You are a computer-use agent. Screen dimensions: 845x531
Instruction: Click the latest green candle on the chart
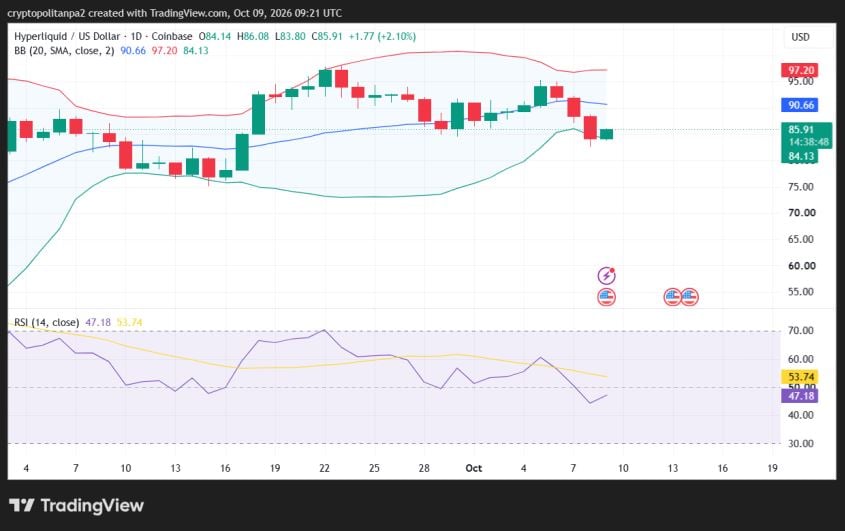[607, 134]
